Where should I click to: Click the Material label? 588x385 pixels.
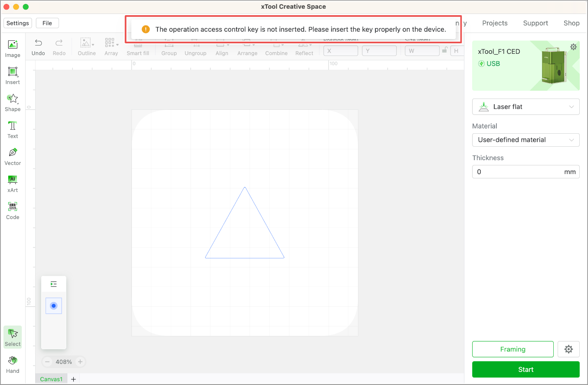(x=485, y=126)
